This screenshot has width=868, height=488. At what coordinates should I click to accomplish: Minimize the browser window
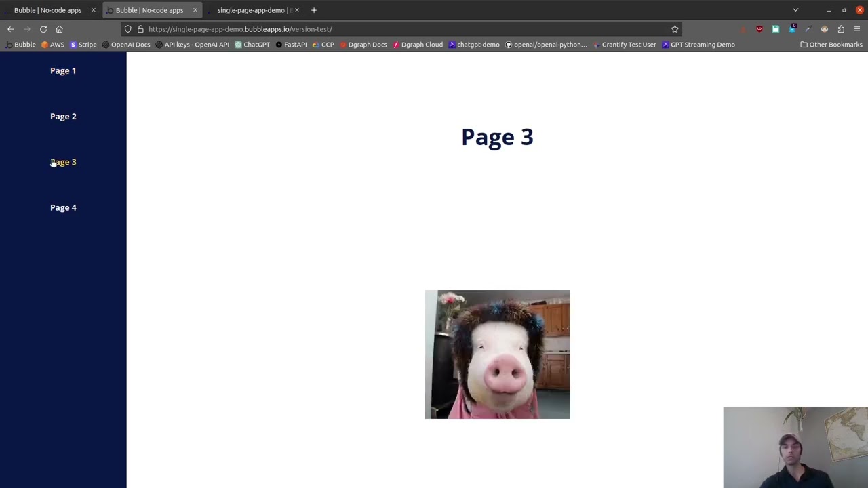pos(829,10)
